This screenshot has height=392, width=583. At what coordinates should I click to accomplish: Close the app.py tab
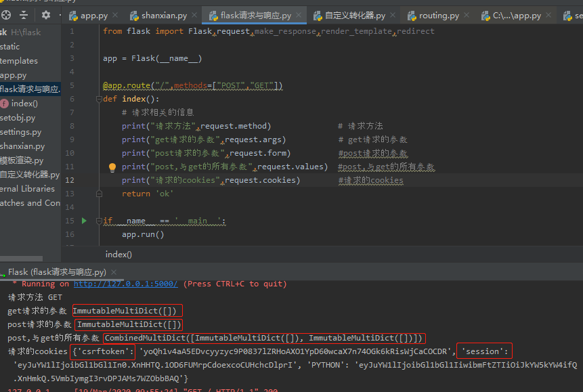pyautogui.click(x=115, y=16)
